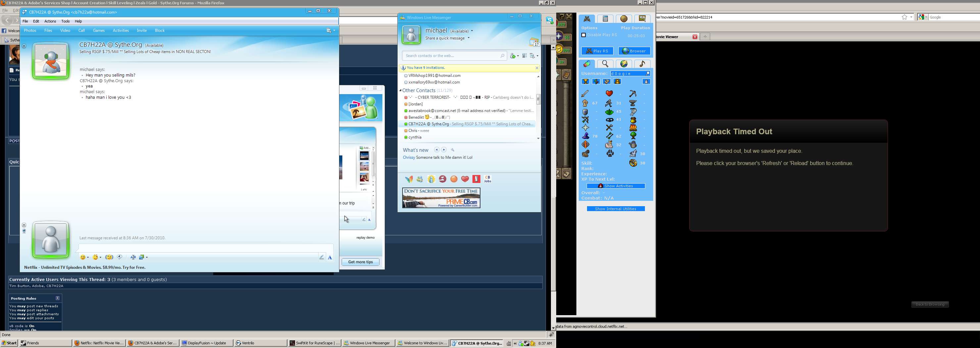The width and height of the screenshot is (980, 348).
Task: Clear stats with SwiftKit's trash icon
Action: [646, 82]
